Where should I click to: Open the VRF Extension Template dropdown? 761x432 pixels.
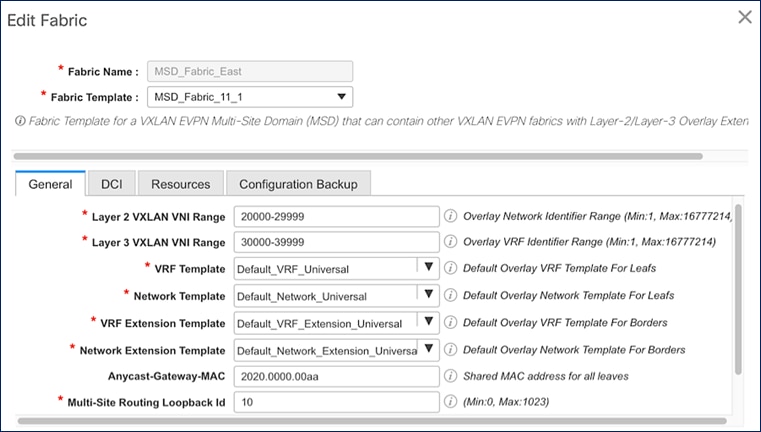(429, 322)
